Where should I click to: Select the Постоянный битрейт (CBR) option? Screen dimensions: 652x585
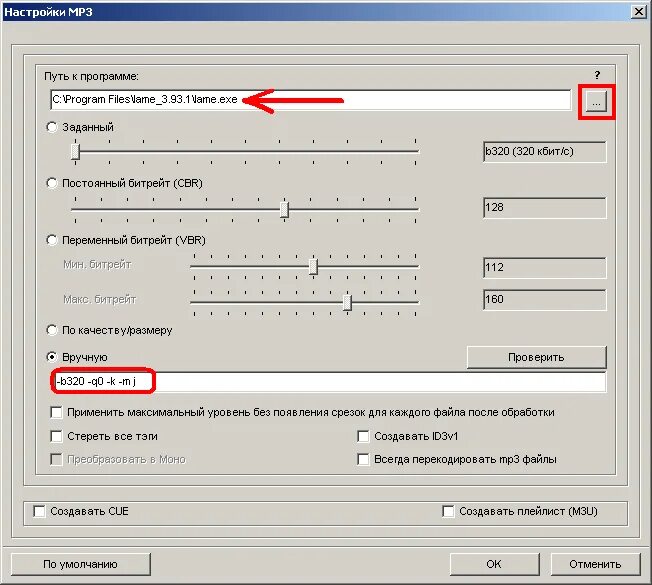pos(52,183)
